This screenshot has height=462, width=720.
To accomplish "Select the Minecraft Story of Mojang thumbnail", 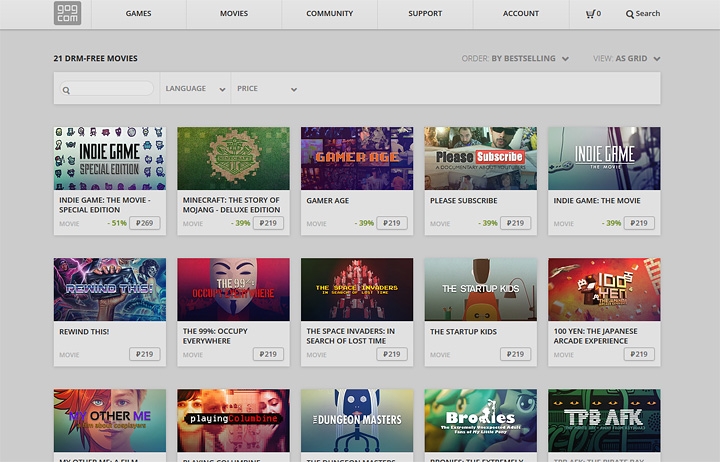I will click(233, 158).
